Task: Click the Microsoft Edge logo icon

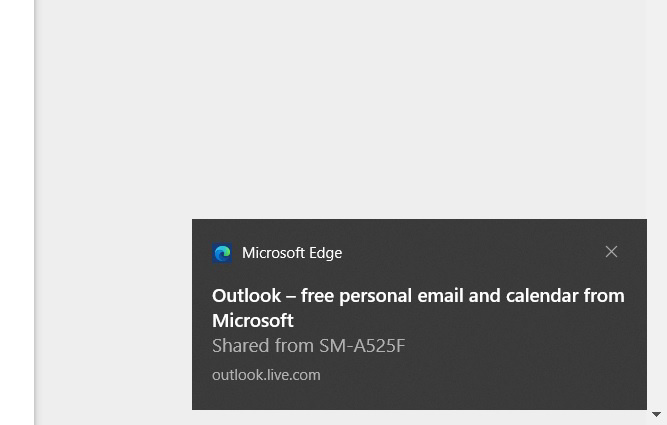Action: click(222, 254)
